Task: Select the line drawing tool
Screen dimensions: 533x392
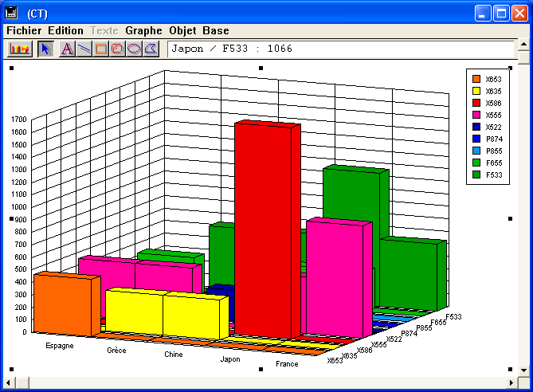Action: coord(84,49)
